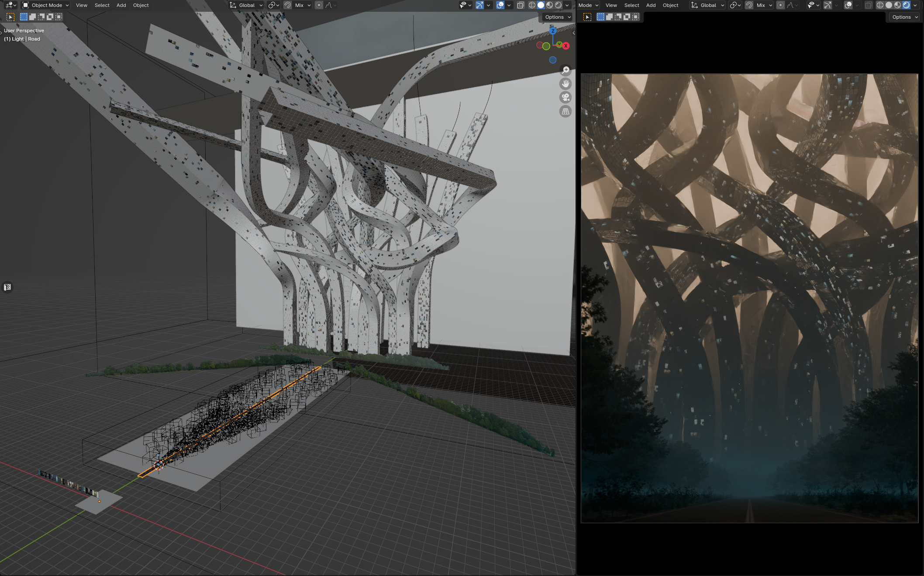Open the View menu in right viewport
The height and width of the screenshot is (576, 924).
click(611, 5)
